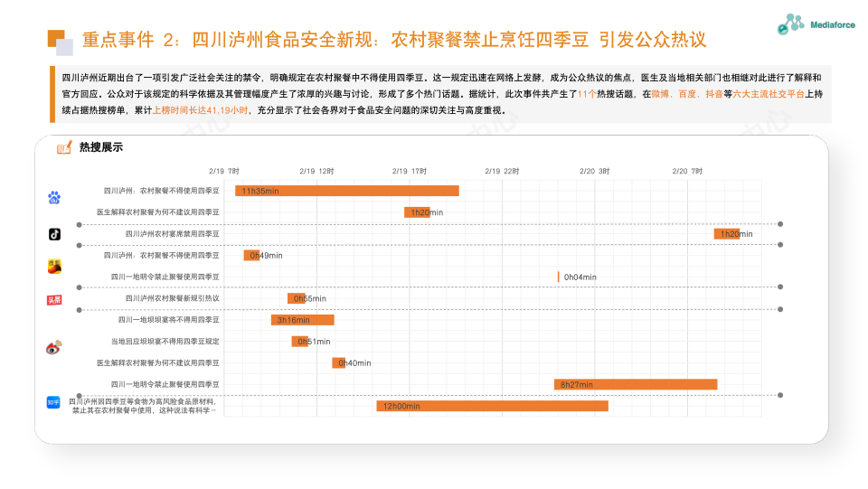Select the 3h16min bar
The width and height of the screenshot is (868, 489).
[302, 320]
